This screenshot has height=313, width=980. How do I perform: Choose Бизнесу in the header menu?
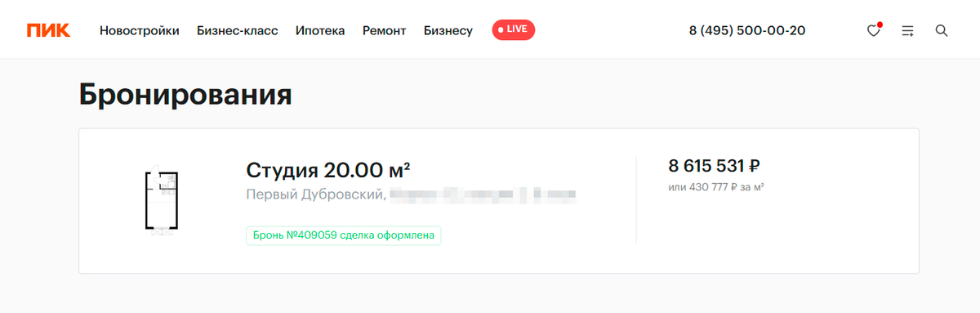click(x=448, y=30)
